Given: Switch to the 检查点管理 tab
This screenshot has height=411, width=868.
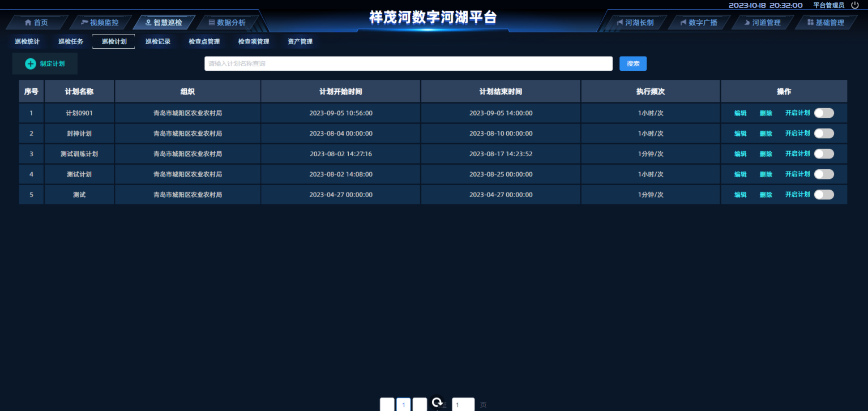Looking at the screenshot, I should pyautogui.click(x=204, y=42).
